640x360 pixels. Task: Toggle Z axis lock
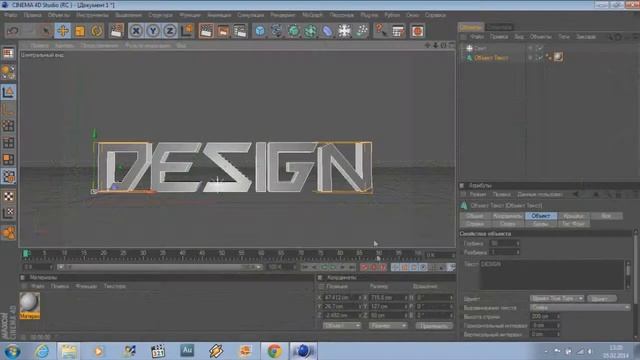pos(170,31)
